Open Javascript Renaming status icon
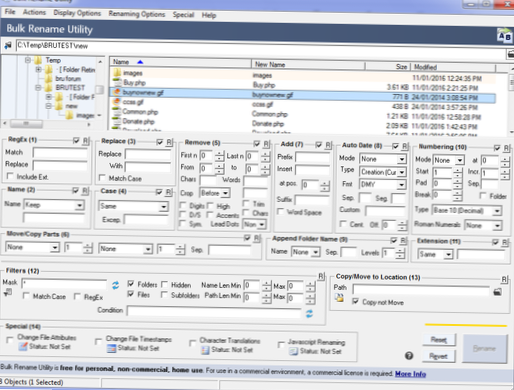 click(293, 351)
